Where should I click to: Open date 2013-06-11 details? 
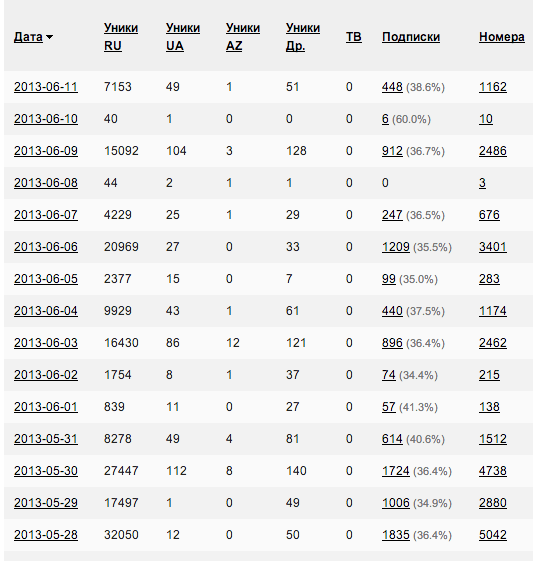(46, 87)
